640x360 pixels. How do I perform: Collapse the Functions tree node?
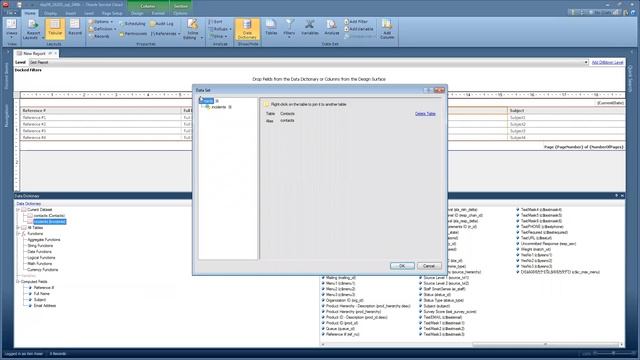coord(18,233)
